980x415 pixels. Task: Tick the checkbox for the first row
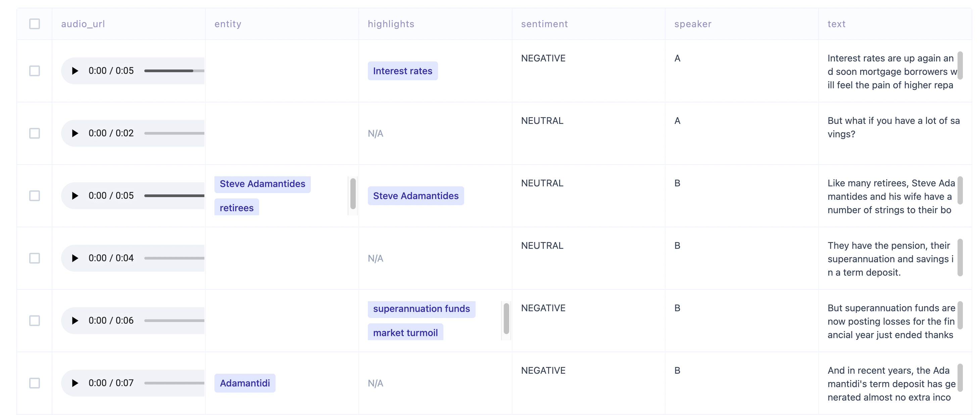point(35,71)
